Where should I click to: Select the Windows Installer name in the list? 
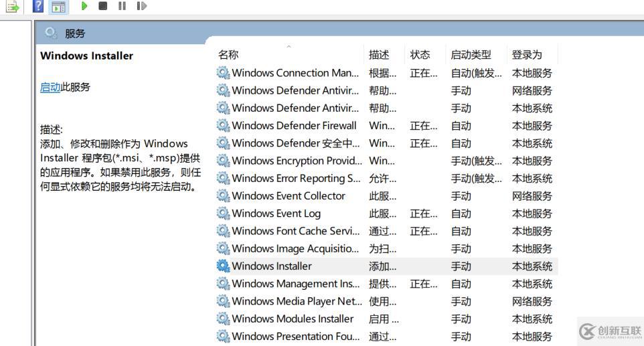272,266
